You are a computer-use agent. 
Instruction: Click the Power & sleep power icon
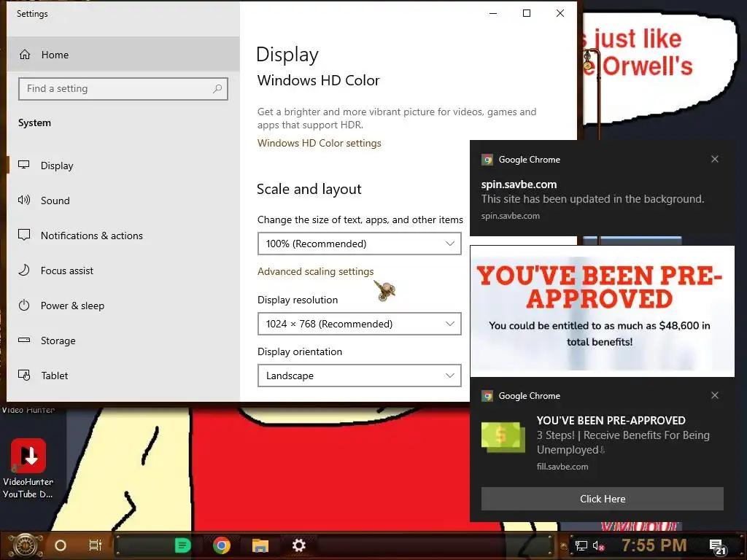click(24, 306)
